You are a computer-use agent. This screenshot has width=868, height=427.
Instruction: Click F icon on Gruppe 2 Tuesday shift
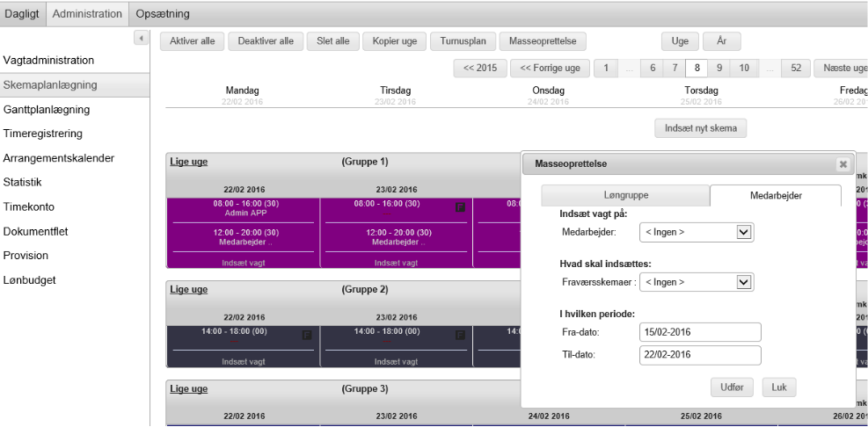460,335
